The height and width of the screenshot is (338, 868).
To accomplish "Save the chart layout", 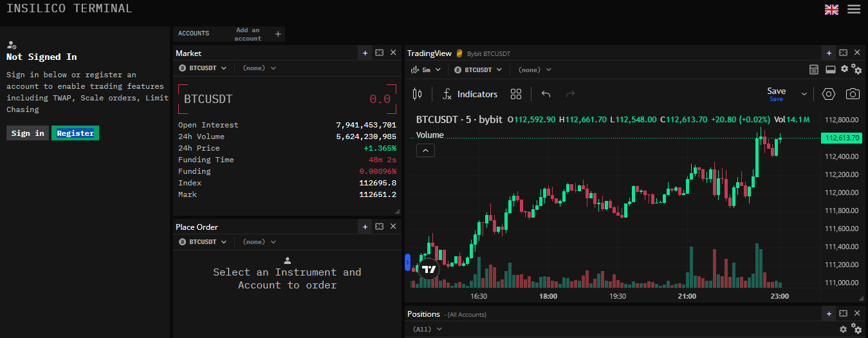I will tap(777, 94).
